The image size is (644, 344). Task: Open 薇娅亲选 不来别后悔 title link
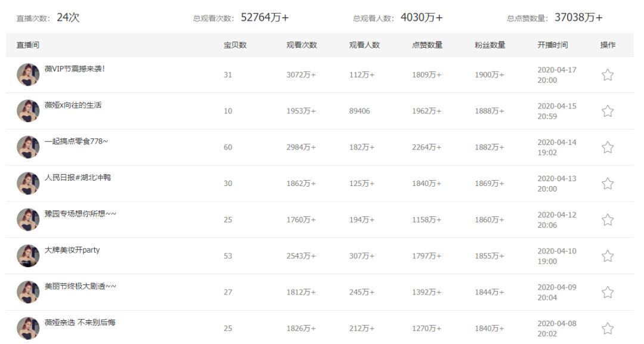(x=80, y=323)
